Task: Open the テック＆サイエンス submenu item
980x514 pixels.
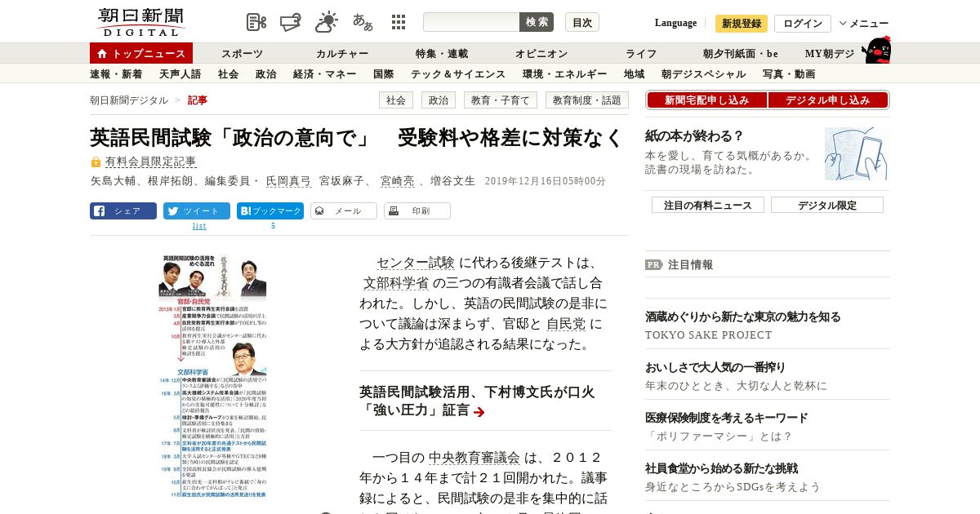Action: (x=458, y=74)
